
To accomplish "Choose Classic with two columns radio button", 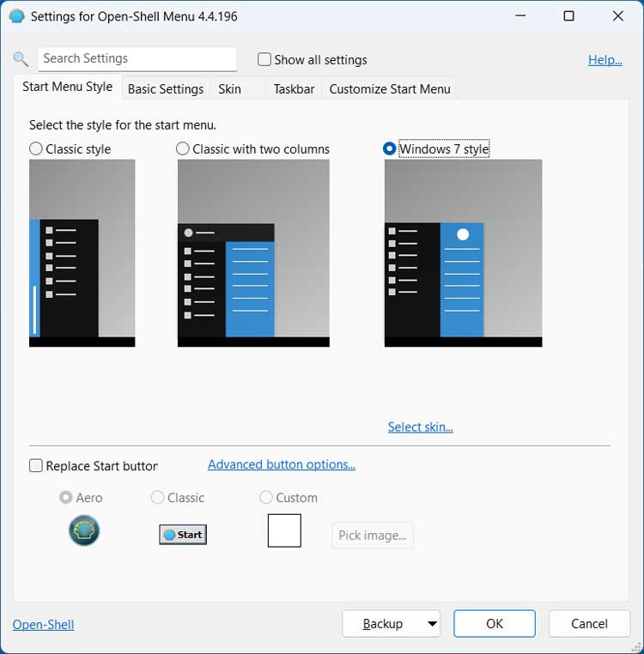I will coord(182,148).
